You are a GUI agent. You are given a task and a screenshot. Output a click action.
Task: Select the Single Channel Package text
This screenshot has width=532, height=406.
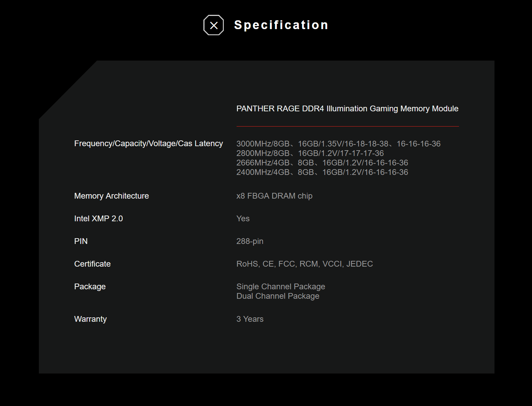[x=281, y=287]
